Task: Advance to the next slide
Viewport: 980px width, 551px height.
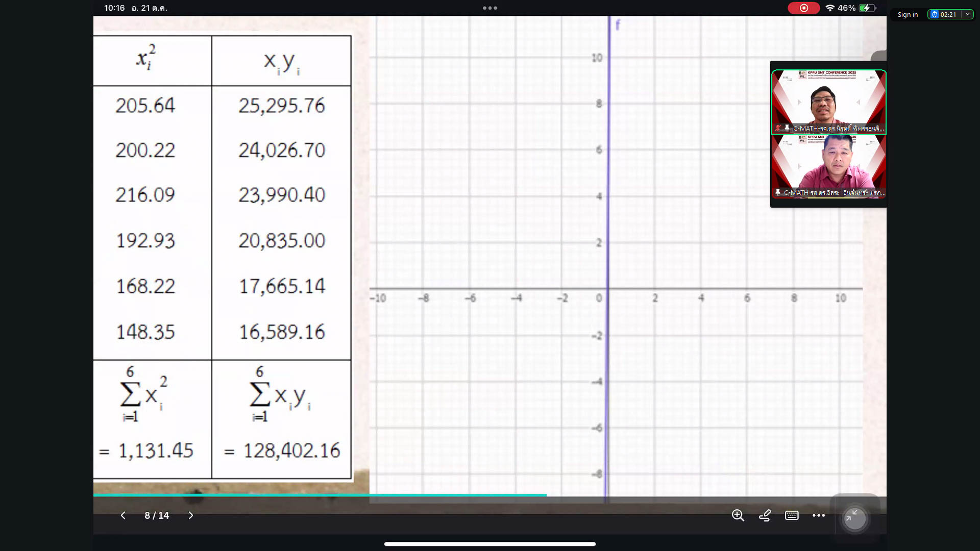Action: pyautogui.click(x=191, y=515)
